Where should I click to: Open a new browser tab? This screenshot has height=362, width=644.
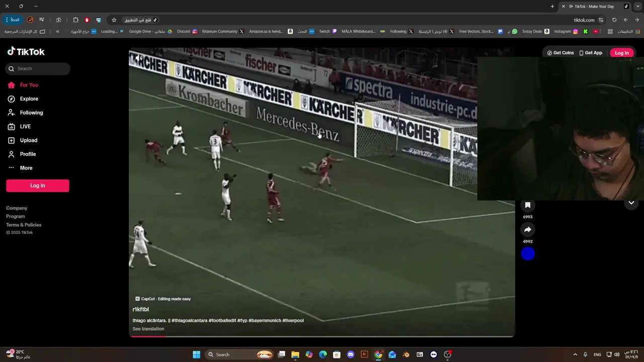(x=552, y=7)
